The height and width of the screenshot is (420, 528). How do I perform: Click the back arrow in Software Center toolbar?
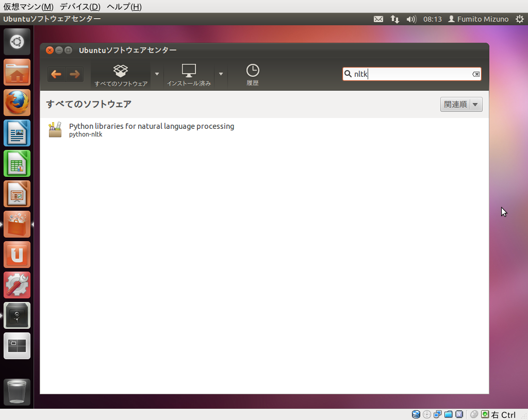[x=56, y=74]
